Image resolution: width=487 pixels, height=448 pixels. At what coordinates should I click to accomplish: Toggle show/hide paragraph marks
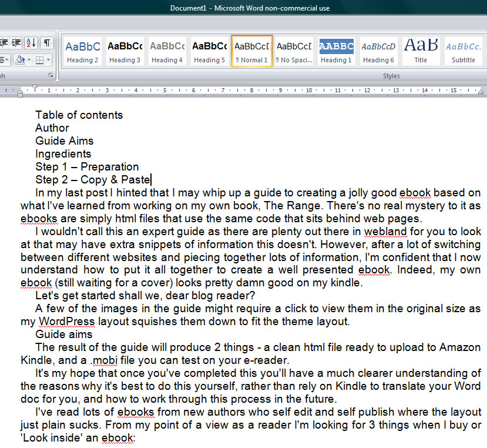pos(46,43)
